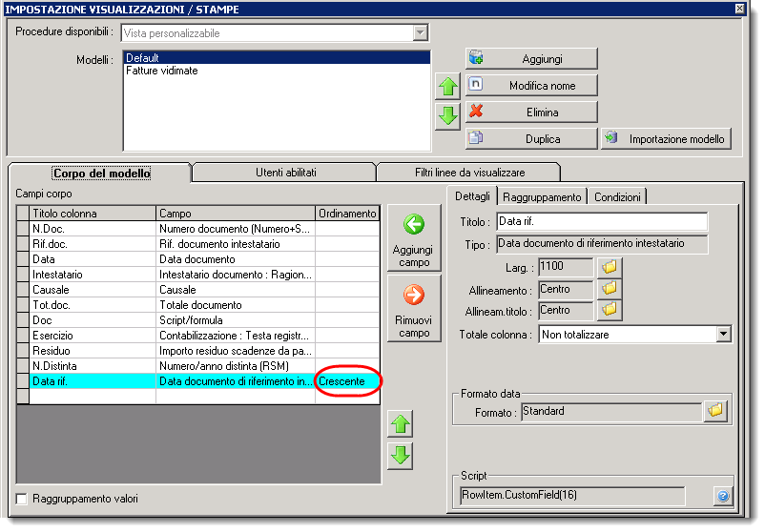
Task: Open folder picker for Formato data
Action: [x=715, y=411]
